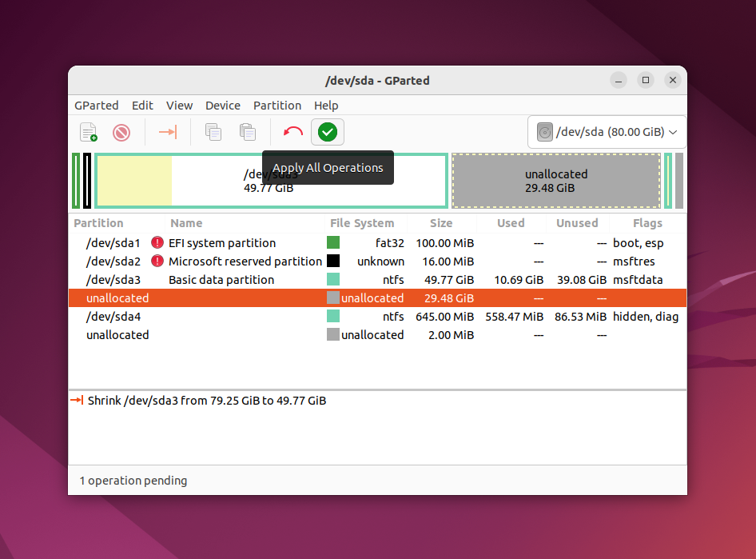Screen dimensions: 756x559
Task: Click the Copy partition toolbar icon
Action: pos(213,132)
